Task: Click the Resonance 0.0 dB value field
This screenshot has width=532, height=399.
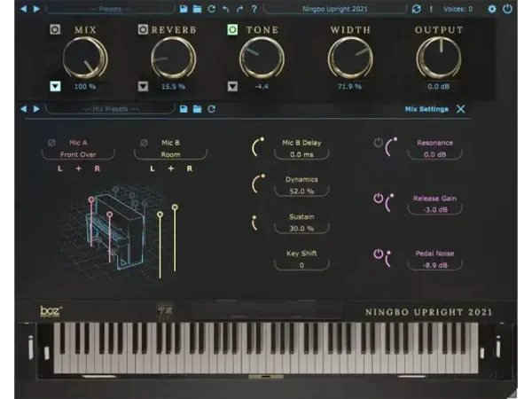Action: point(434,154)
